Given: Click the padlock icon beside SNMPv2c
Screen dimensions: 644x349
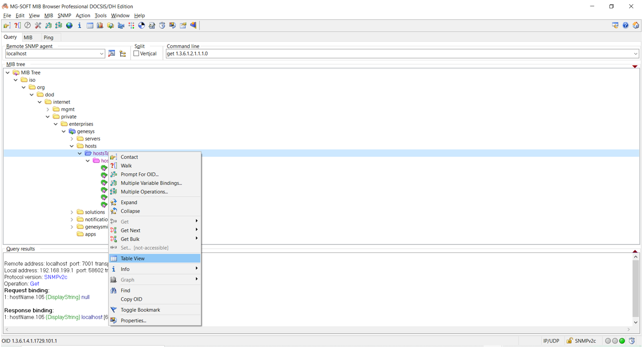Looking at the screenshot, I should click(x=569, y=341).
